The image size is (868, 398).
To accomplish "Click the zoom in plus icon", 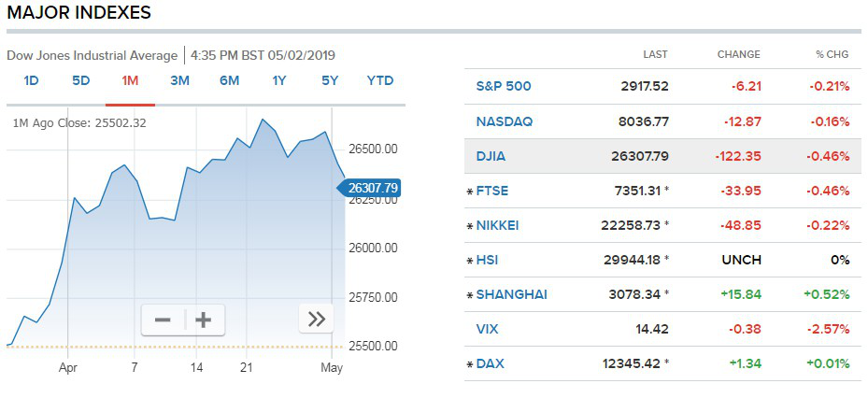I will [203, 320].
